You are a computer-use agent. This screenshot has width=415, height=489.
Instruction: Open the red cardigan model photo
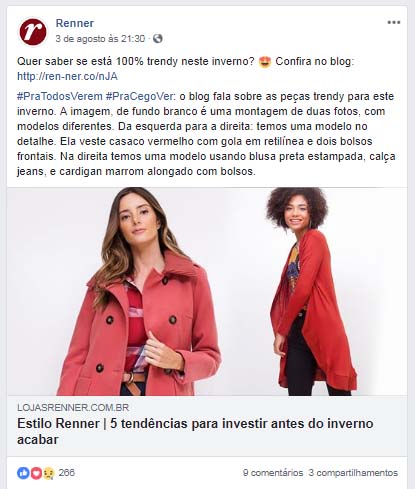(x=308, y=292)
